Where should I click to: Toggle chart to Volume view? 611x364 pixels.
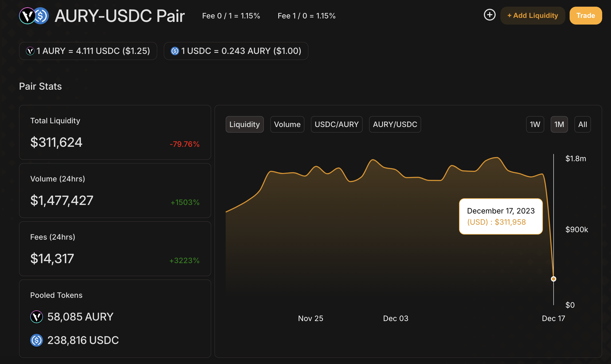(x=287, y=124)
